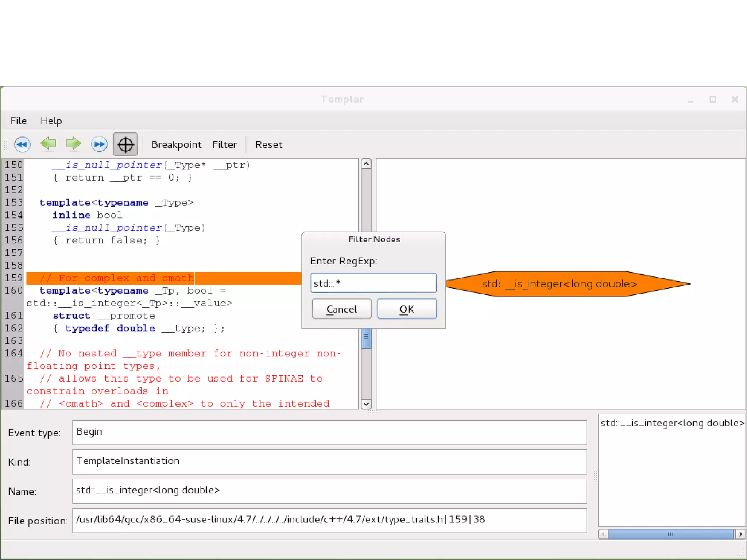Image resolution: width=747 pixels, height=560 pixels.
Task: Click the rewind to beginning icon
Action: click(x=22, y=144)
